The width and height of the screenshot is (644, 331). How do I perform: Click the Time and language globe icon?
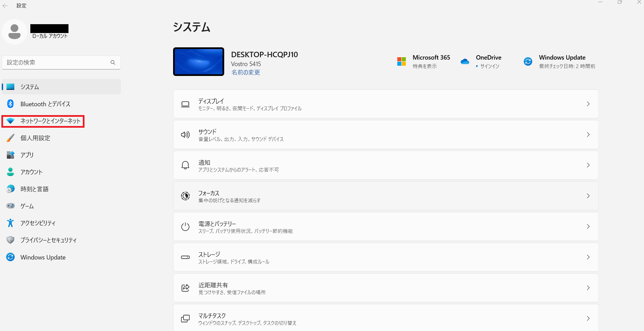[x=11, y=189]
